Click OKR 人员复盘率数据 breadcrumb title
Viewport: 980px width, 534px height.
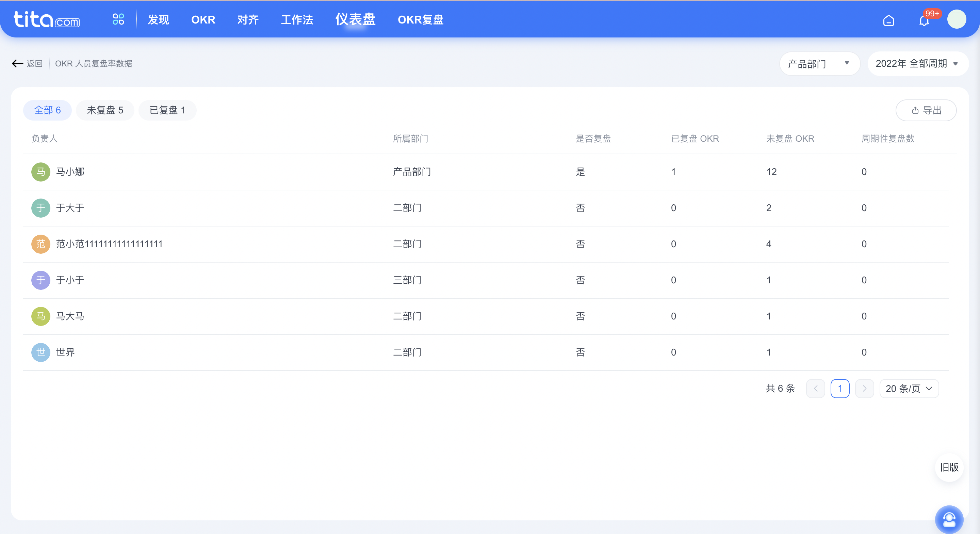click(94, 64)
